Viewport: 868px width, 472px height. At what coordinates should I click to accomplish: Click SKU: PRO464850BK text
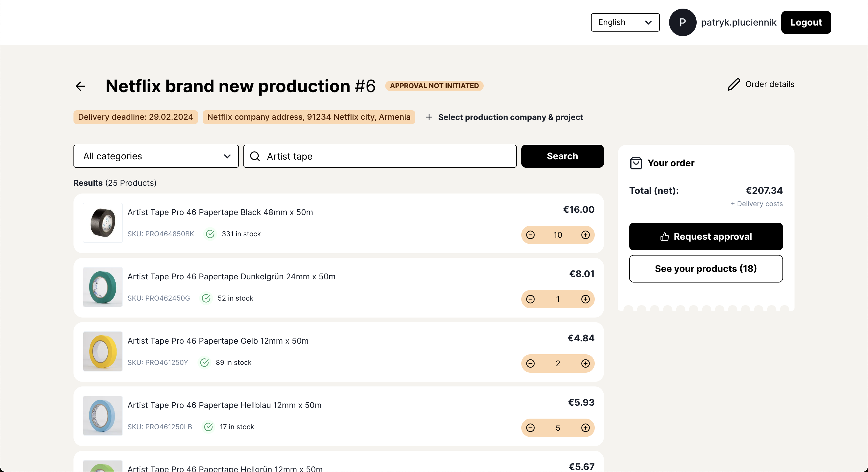tap(161, 234)
